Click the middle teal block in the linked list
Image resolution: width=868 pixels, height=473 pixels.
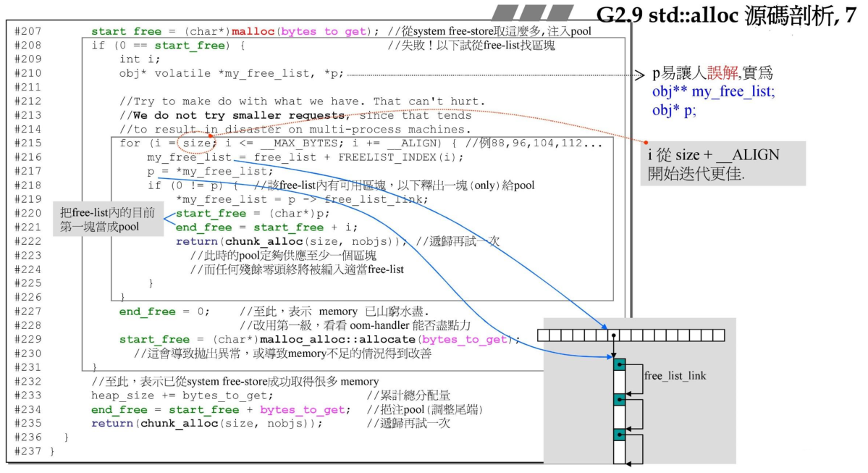[x=619, y=400]
